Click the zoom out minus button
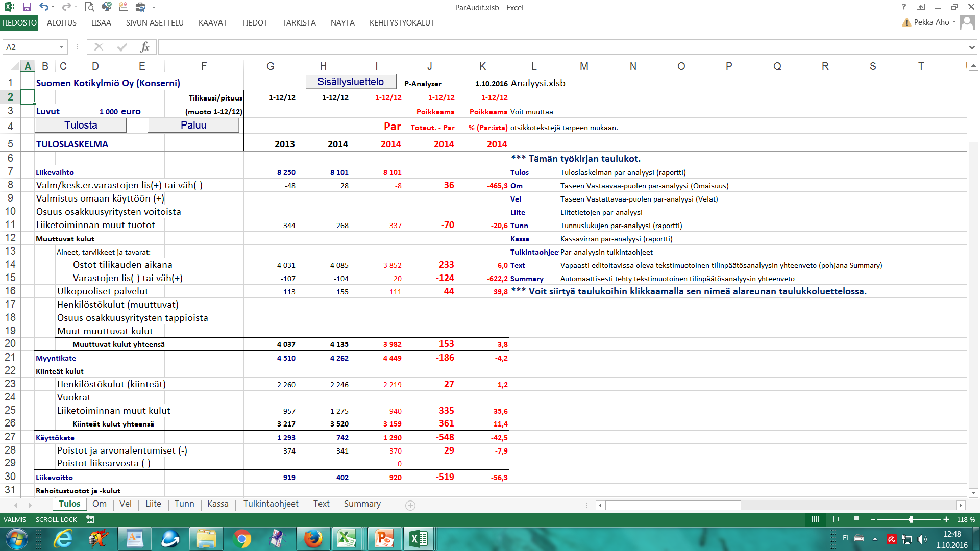Screen dimensions: 980x551 click(x=873, y=519)
